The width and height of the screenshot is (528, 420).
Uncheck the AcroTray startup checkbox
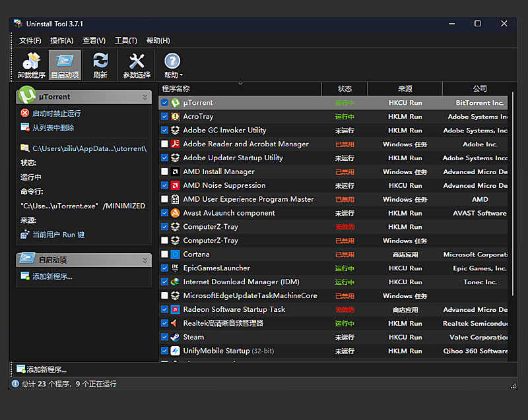click(165, 117)
